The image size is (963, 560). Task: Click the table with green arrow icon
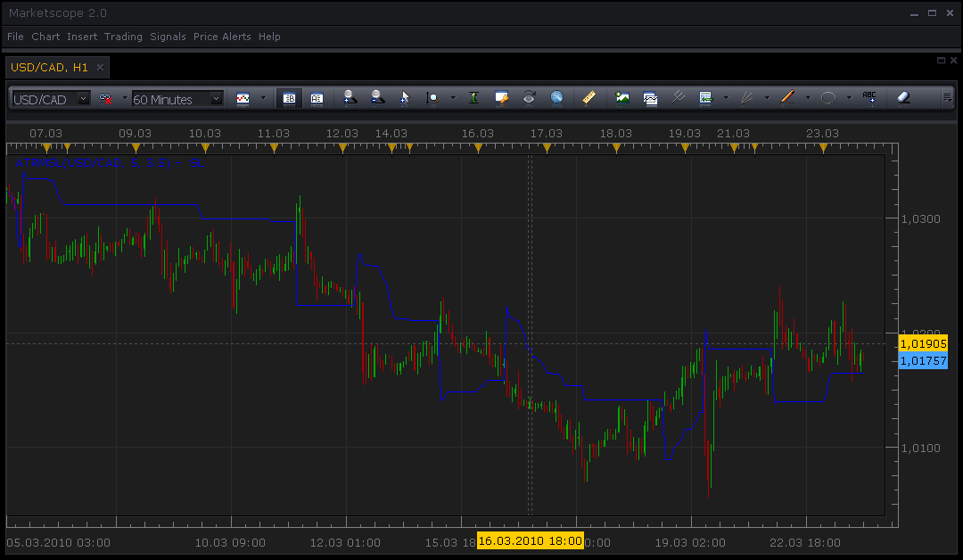point(705,97)
